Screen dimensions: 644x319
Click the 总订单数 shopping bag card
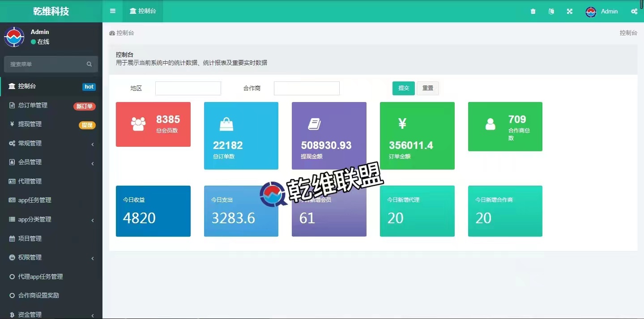click(x=241, y=136)
